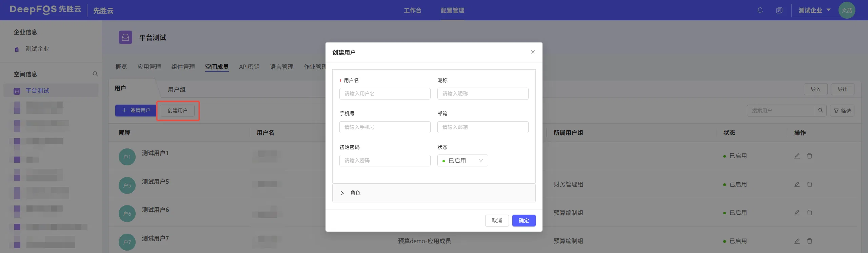Select the 配置管理 top menu
The image size is (868, 253).
coord(452,10)
